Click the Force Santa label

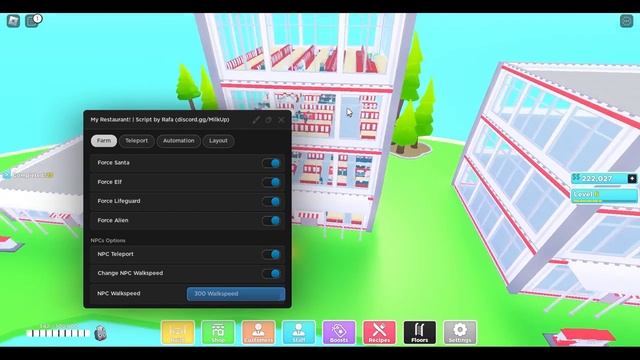[113, 162]
